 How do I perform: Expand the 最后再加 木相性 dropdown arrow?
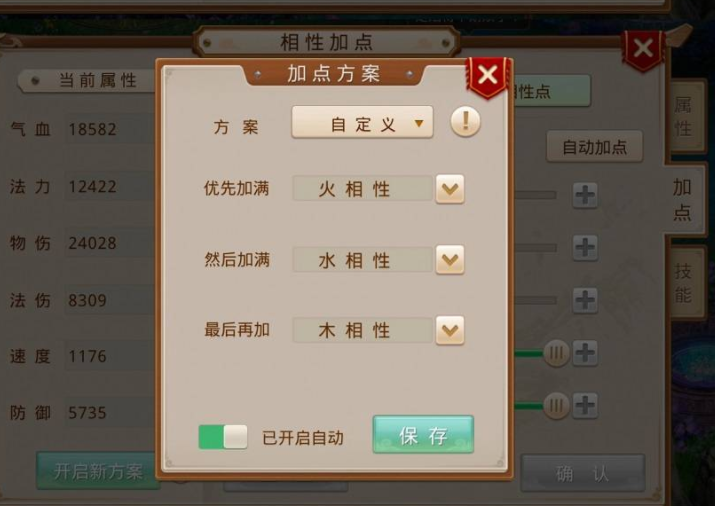[x=450, y=330]
